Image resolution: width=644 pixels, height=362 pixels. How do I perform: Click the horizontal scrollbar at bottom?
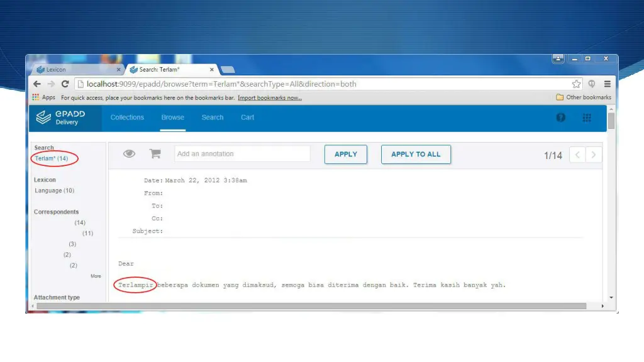[314, 306]
